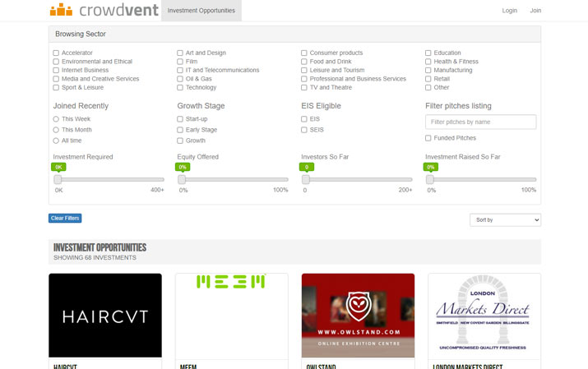Check the Oil & Gas box

point(180,79)
